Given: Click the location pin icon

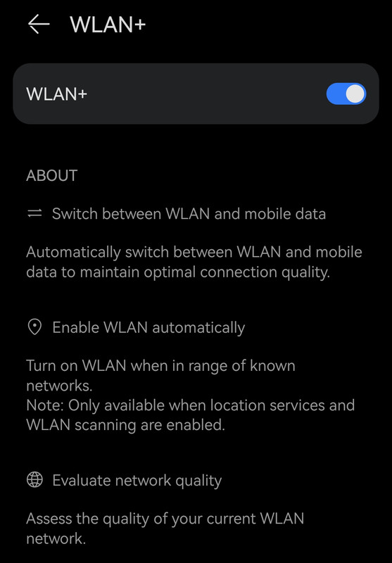Looking at the screenshot, I should click(34, 327).
